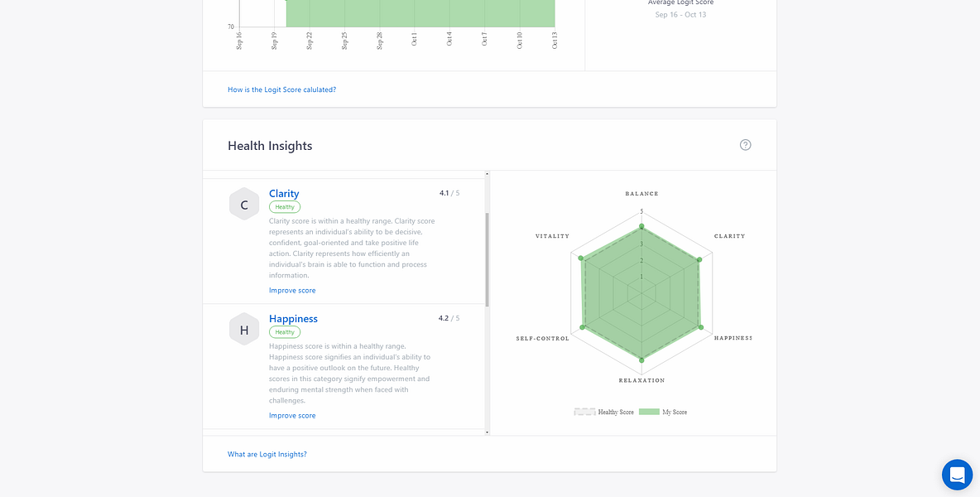
Task: Open How is the Logit Score calculated link
Action: tap(282, 90)
